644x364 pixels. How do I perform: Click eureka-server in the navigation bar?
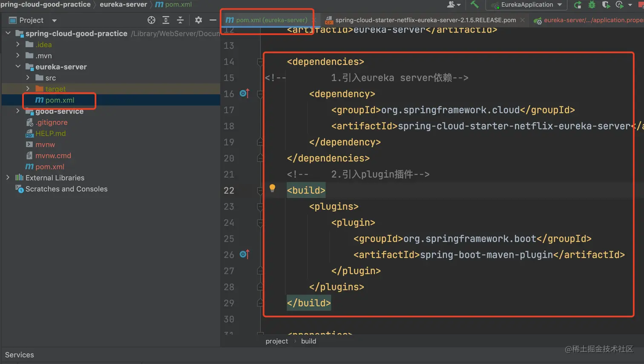(123, 4)
